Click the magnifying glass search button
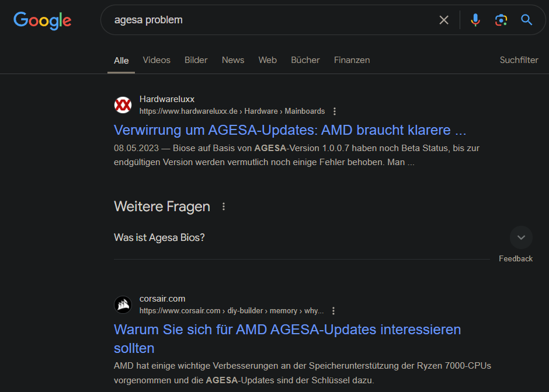This screenshot has width=549, height=392. [526, 20]
